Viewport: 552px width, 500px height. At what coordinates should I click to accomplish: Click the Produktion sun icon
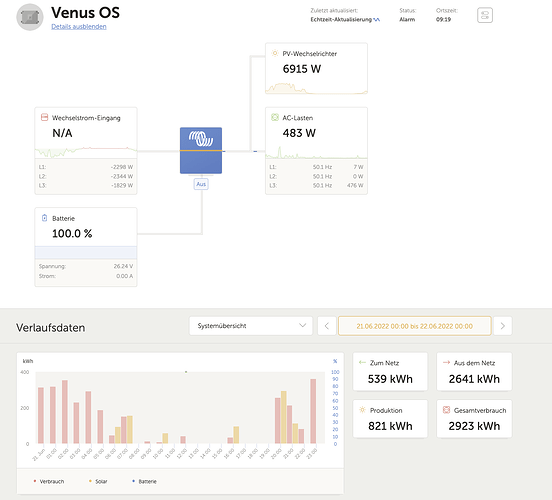click(362, 410)
